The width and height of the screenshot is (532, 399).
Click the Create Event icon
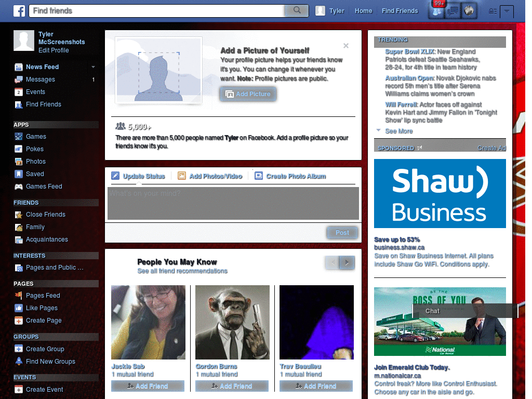(19, 390)
